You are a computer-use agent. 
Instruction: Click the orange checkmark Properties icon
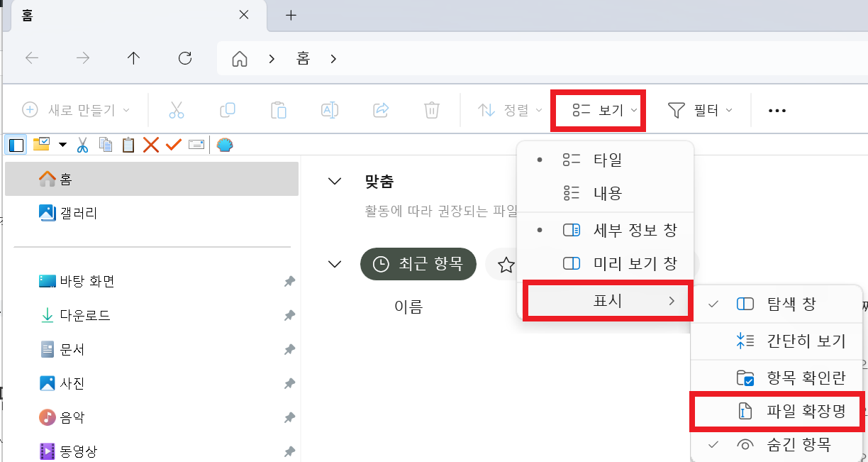pos(174,145)
